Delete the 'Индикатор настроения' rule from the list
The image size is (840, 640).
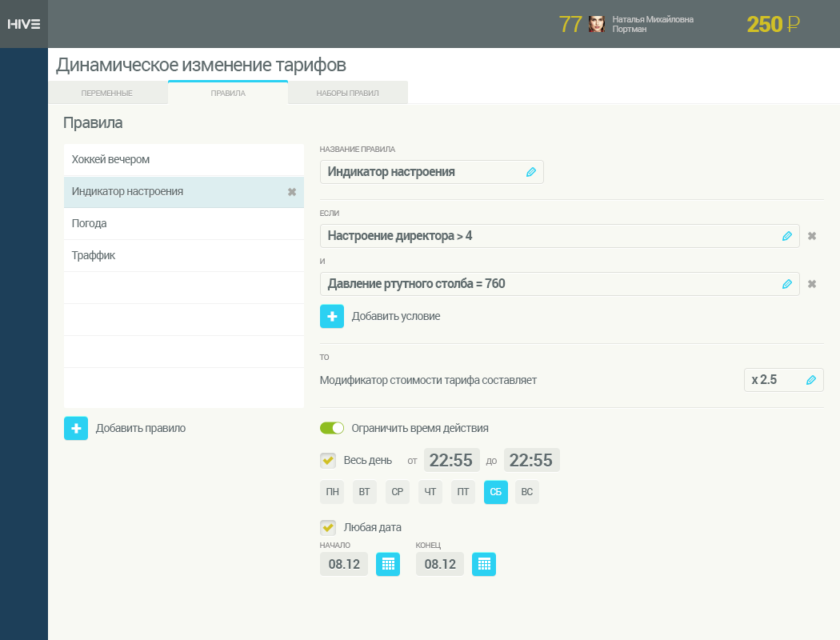(291, 192)
